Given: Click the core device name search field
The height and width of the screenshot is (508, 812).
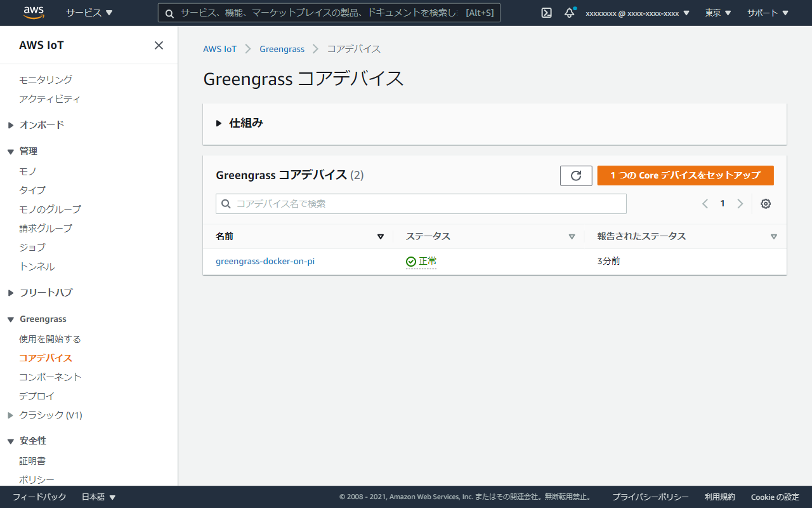Looking at the screenshot, I should tap(421, 203).
